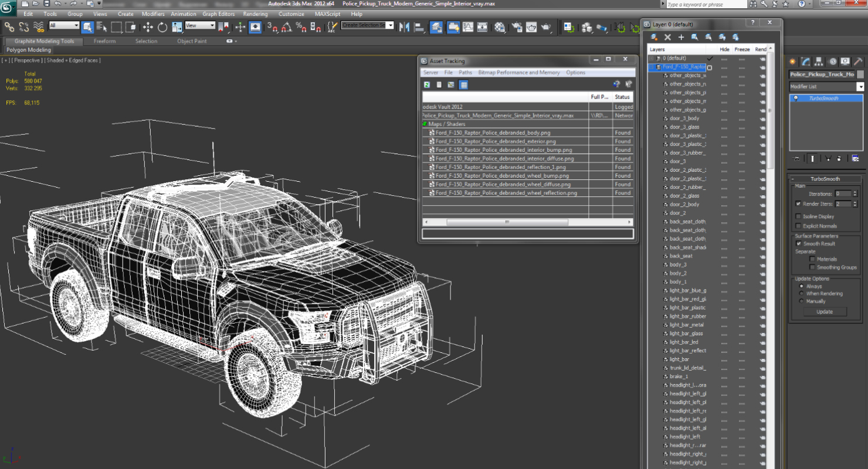Open selection filter All dropdown
868x469 pixels.
tap(65, 26)
